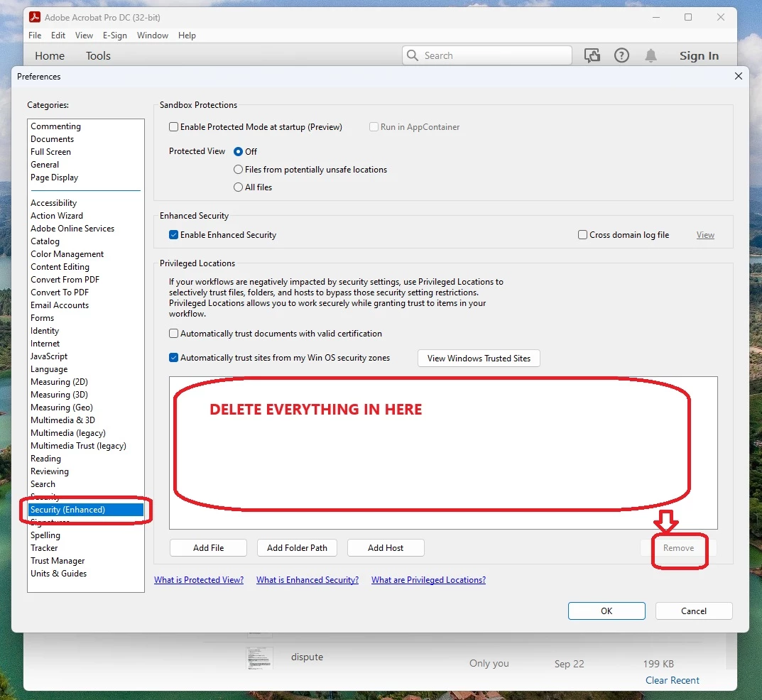Click Add Folder Path button
The width and height of the screenshot is (762, 700).
[x=297, y=547]
